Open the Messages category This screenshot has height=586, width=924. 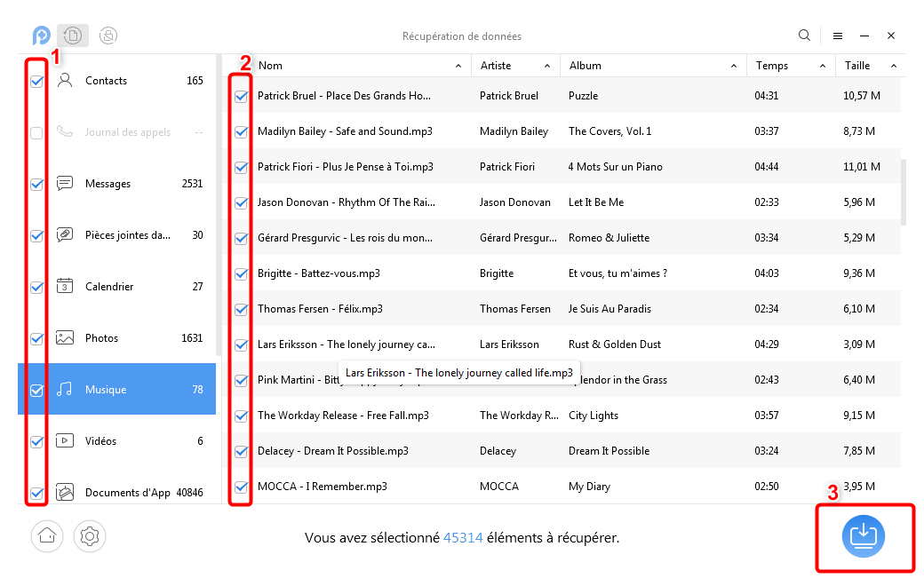108,184
